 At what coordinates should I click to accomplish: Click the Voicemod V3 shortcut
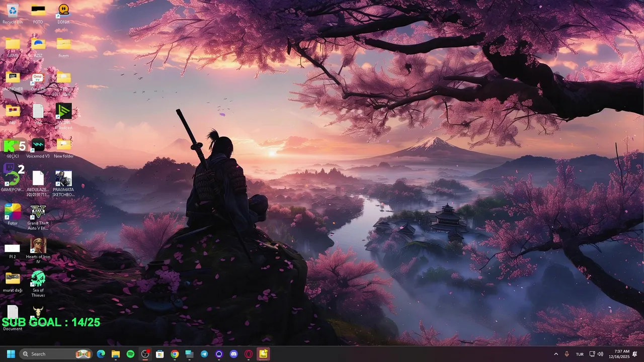[38, 148]
